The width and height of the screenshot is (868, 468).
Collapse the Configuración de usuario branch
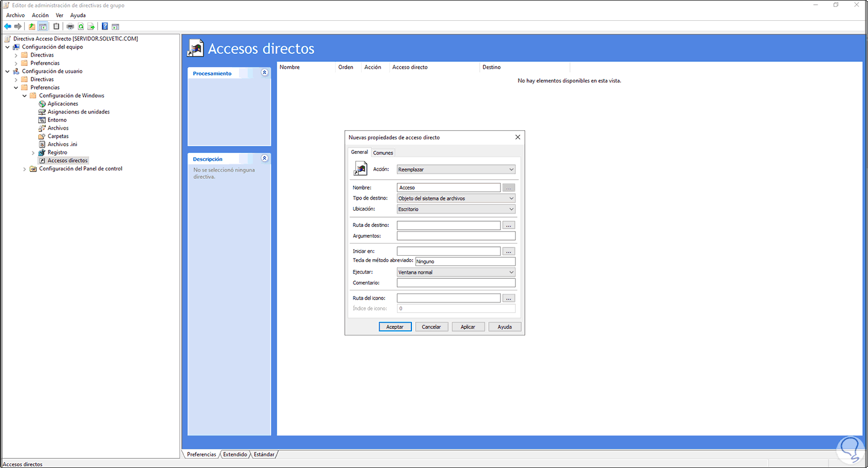click(x=7, y=71)
